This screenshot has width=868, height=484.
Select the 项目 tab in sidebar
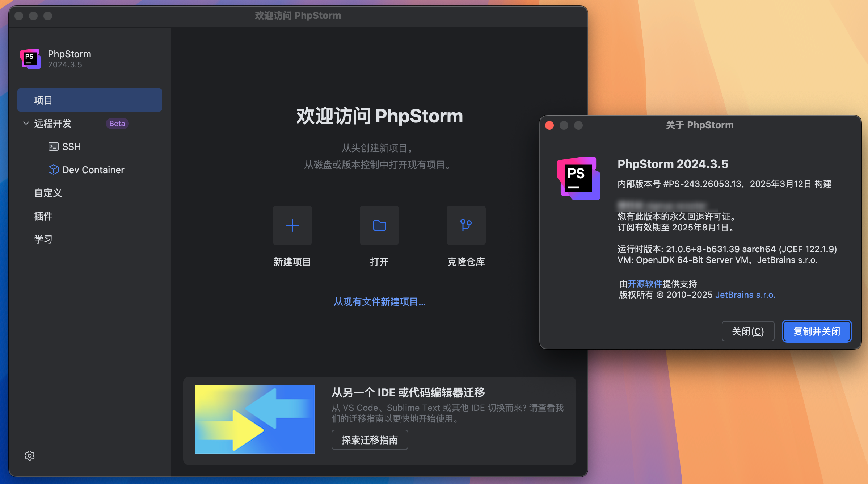coord(90,100)
